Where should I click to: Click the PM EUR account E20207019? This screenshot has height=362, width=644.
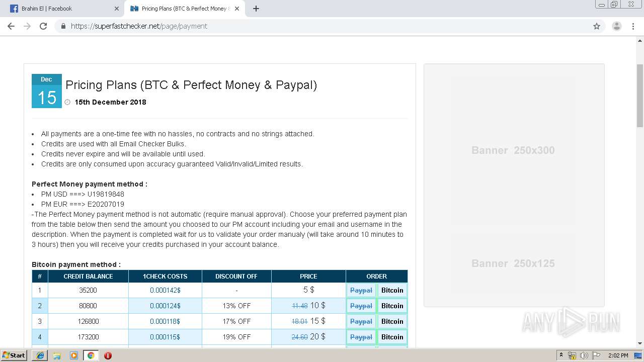(x=106, y=204)
